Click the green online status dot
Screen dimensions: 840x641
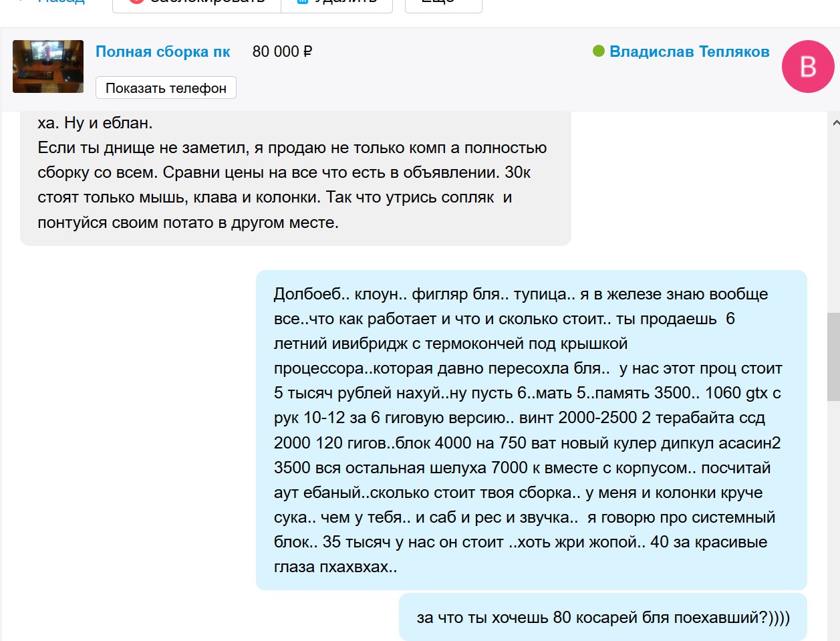coord(599,51)
